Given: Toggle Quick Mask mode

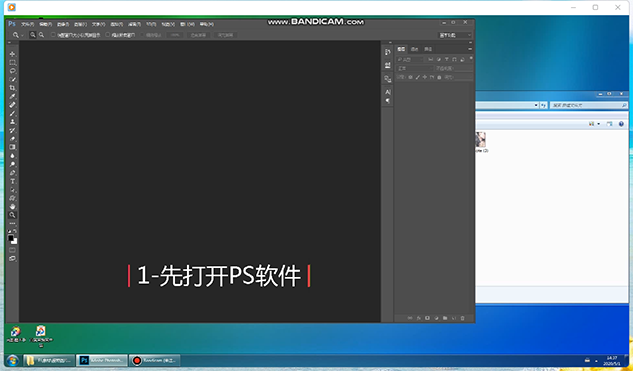Looking at the screenshot, I should (x=12, y=250).
